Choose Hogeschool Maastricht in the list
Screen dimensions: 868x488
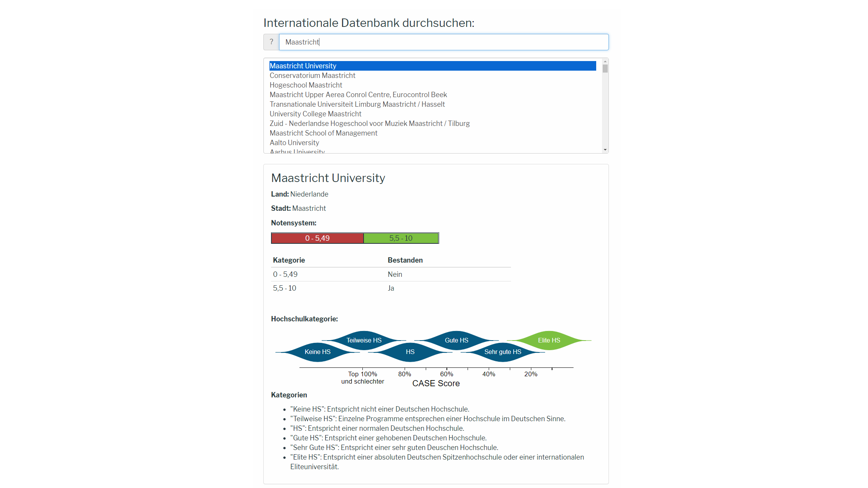433,85
